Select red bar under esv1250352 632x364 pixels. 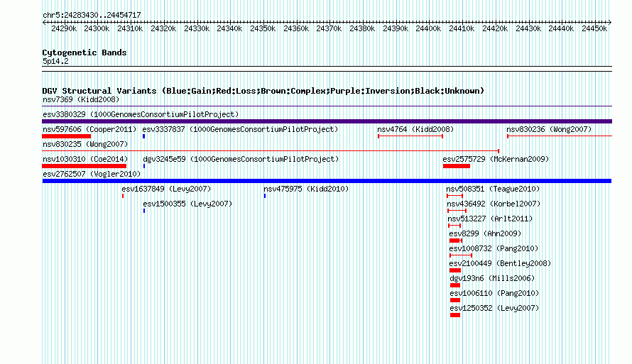click(455, 315)
